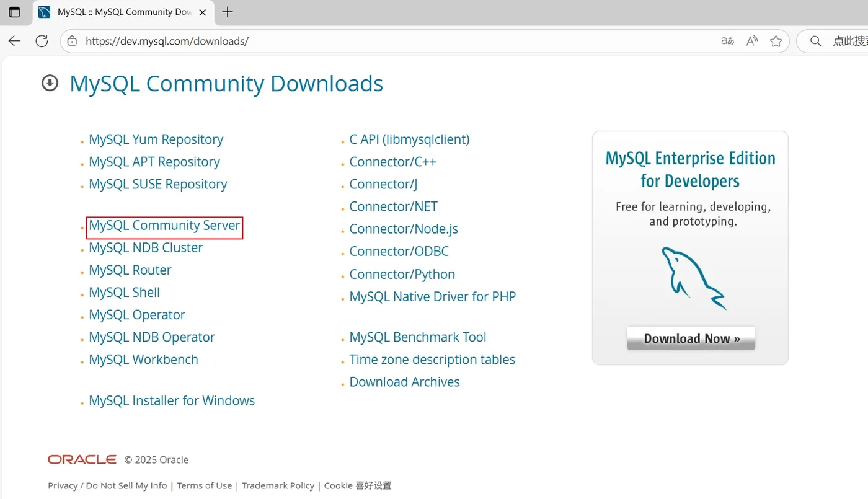The width and height of the screenshot is (868, 499).
Task: Open MySQL Community Server link
Action: (164, 226)
